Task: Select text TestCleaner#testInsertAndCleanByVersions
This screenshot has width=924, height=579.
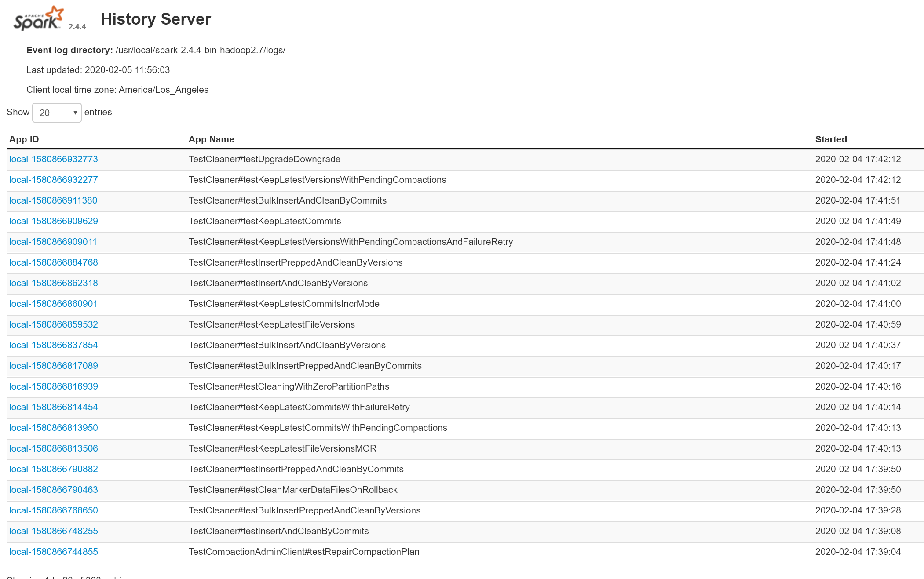Action: (x=278, y=283)
